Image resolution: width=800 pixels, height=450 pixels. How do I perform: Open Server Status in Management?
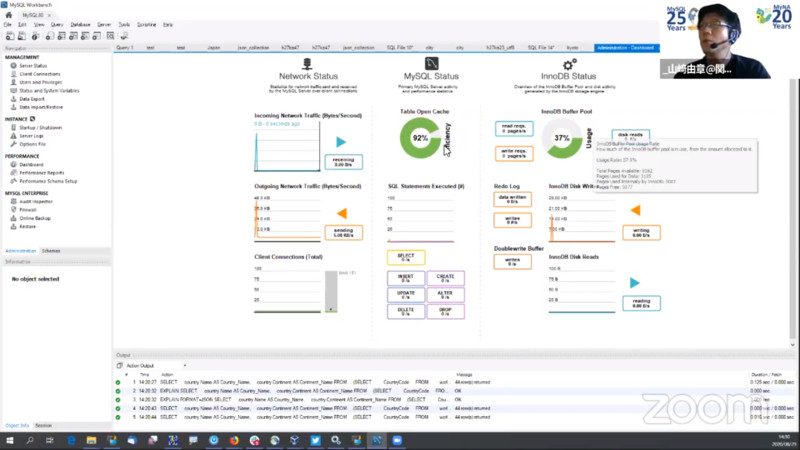point(33,66)
